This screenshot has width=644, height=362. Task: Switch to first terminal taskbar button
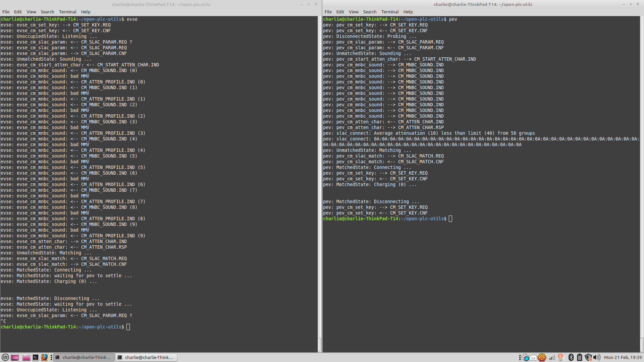tap(84, 357)
